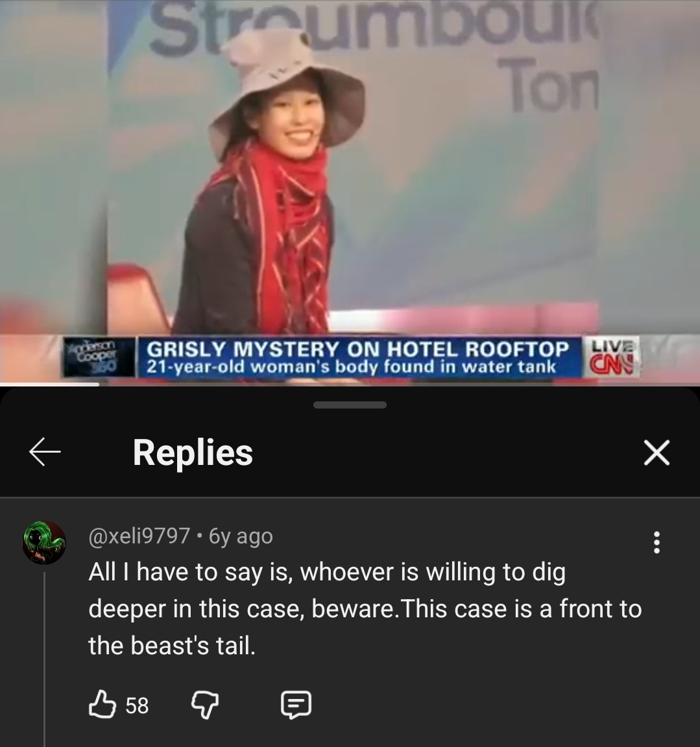Tap the Grisly Mystery headline banner
This screenshot has height=747, width=700.
[x=359, y=357]
